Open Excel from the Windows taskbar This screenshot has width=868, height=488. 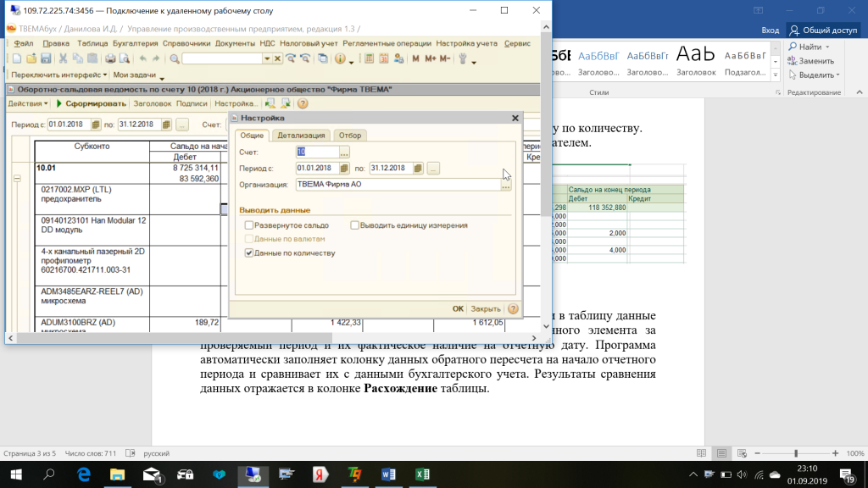(422, 474)
